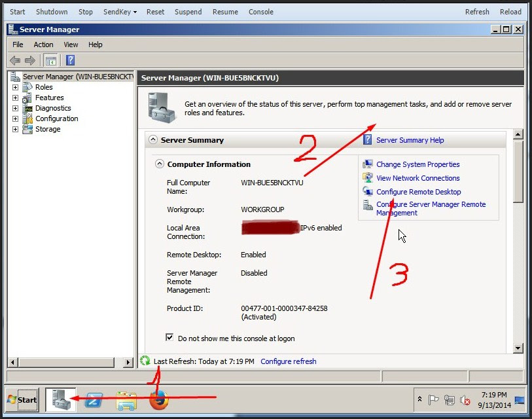
Task: Open Windows Explorer from the taskbar
Action: [126, 401]
